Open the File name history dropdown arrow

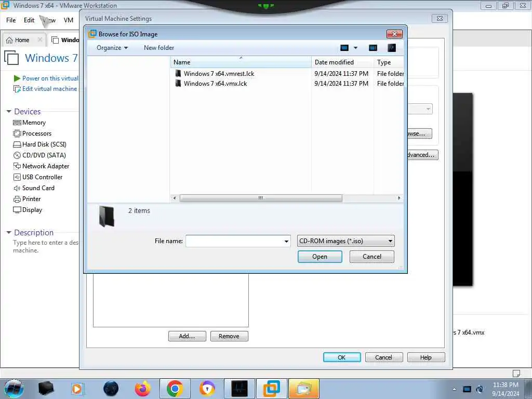286,241
